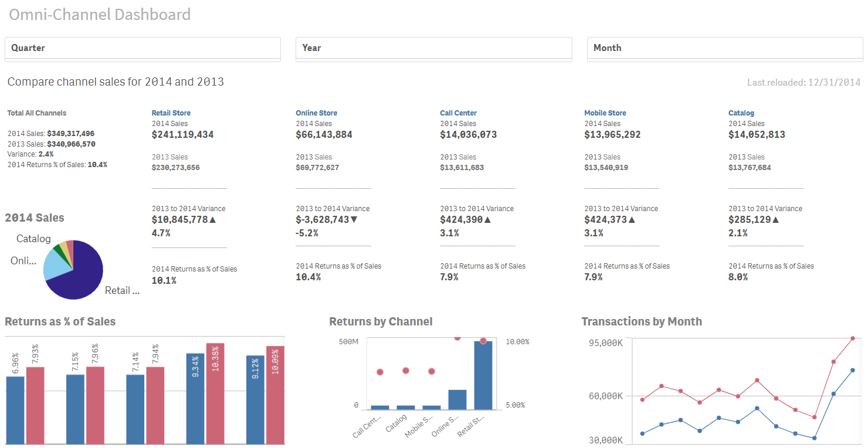This screenshot has width=868, height=448.
Task: Click the up arrow next to Mobile Store $424,373
Action: point(632,220)
